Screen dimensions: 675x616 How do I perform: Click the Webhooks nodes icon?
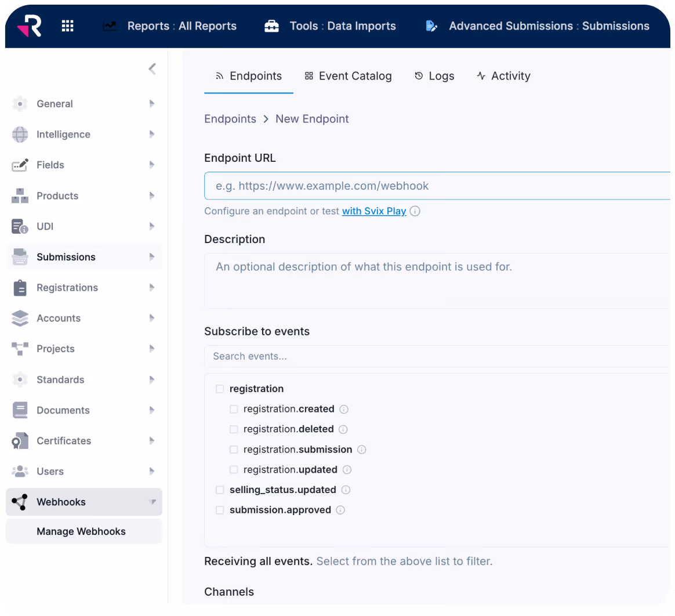click(x=20, y=502)
